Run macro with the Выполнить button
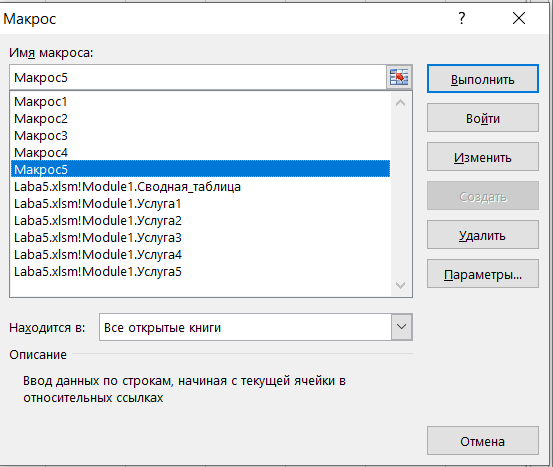The image size is (553, 467). point(483,79)
